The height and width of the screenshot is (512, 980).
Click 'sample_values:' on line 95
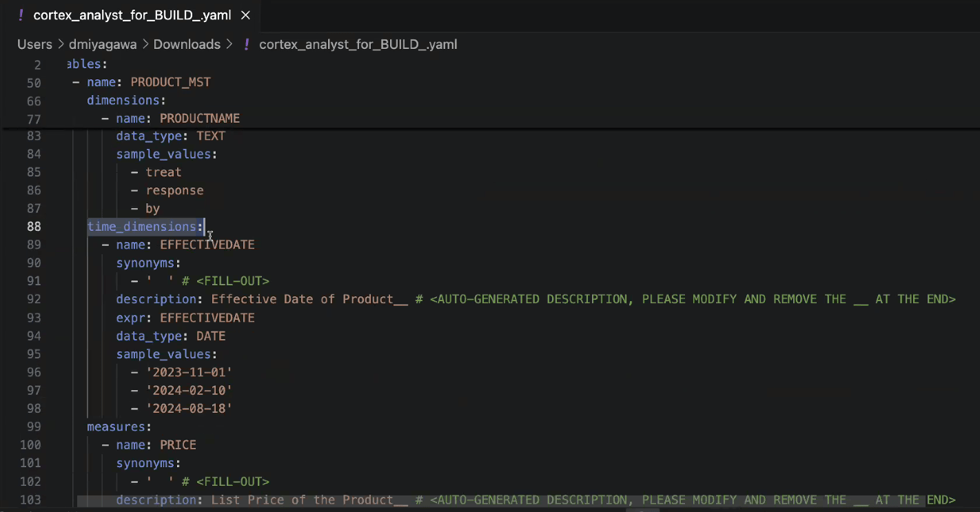166,354
